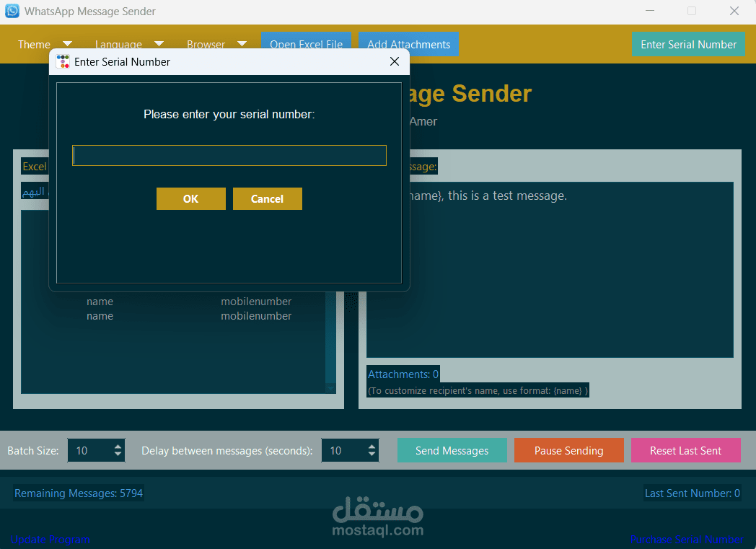Click the "Last Sent Number: 0" status text

[x=693, y=493]
